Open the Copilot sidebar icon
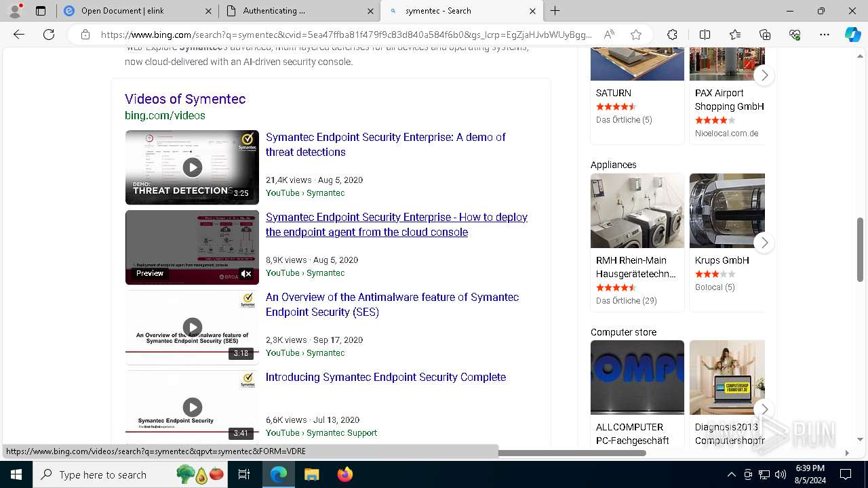 (x=852, y=35)
